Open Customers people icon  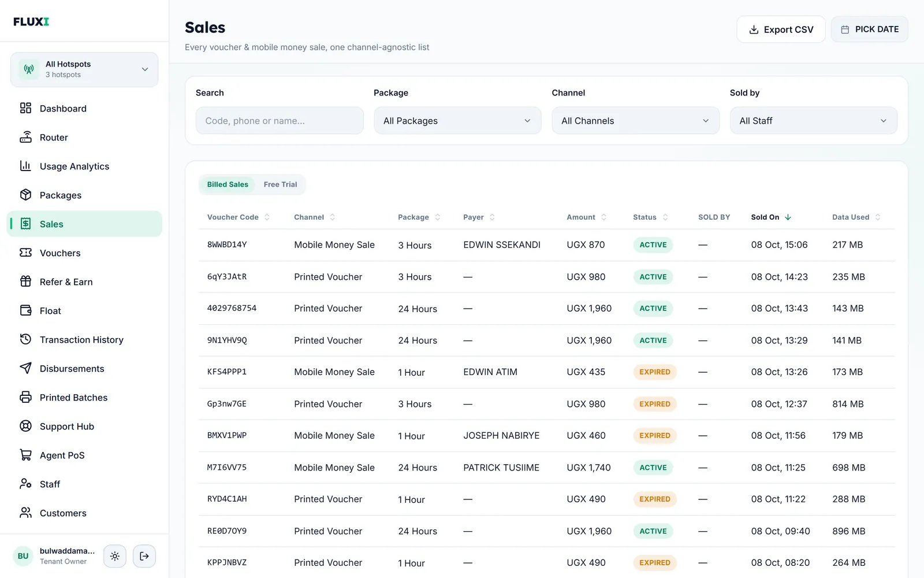[x=25, y=513]
